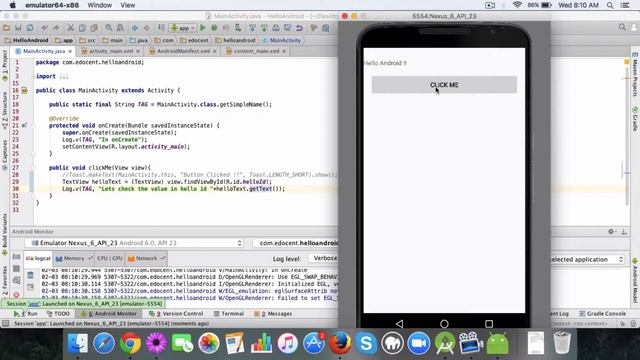Open the Version Control tool window
Screen dimensions: 640x360
tap(176, 314)
